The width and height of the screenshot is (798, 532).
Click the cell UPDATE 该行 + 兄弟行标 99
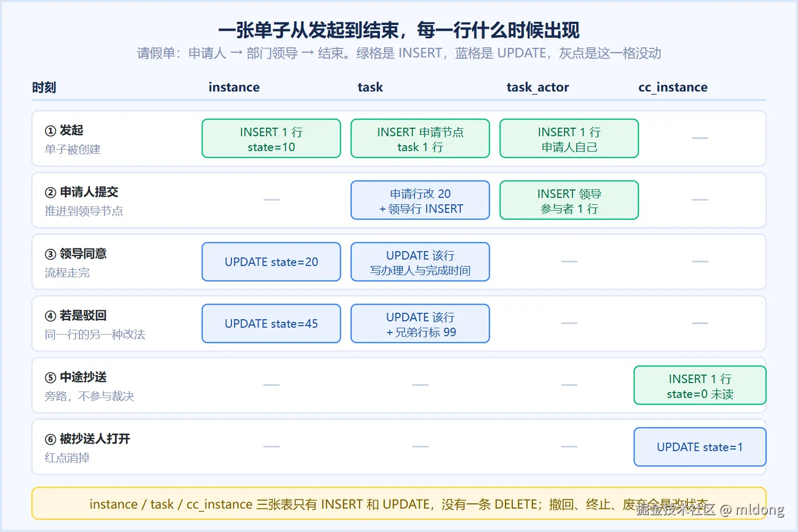[x=420, y=323]
